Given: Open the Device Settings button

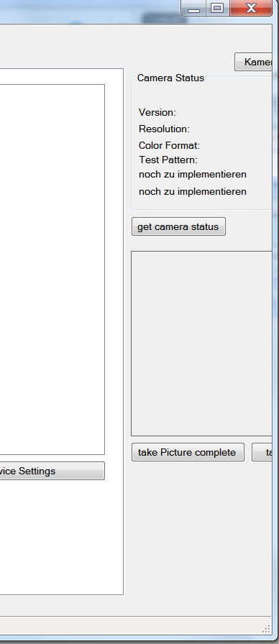Looking at the screenshot, I should 52,471.
